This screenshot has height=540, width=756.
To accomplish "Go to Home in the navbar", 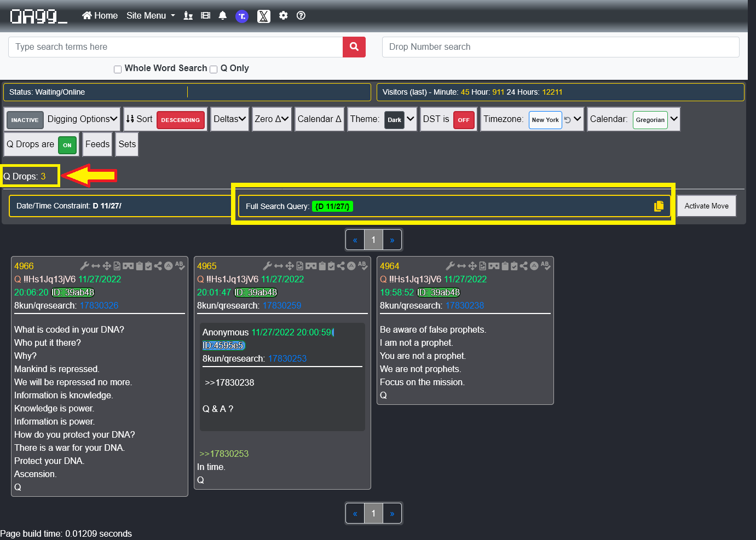I will click(x=100, y=16).
